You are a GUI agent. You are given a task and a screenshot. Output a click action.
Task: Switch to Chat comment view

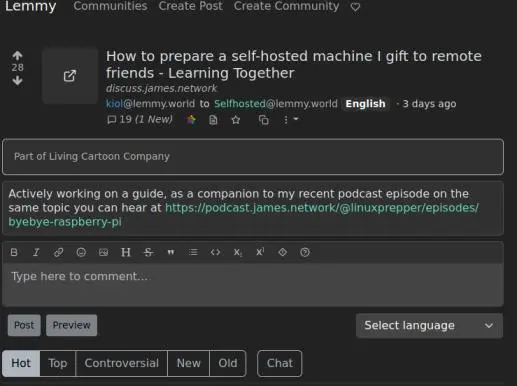coord(279,363)
